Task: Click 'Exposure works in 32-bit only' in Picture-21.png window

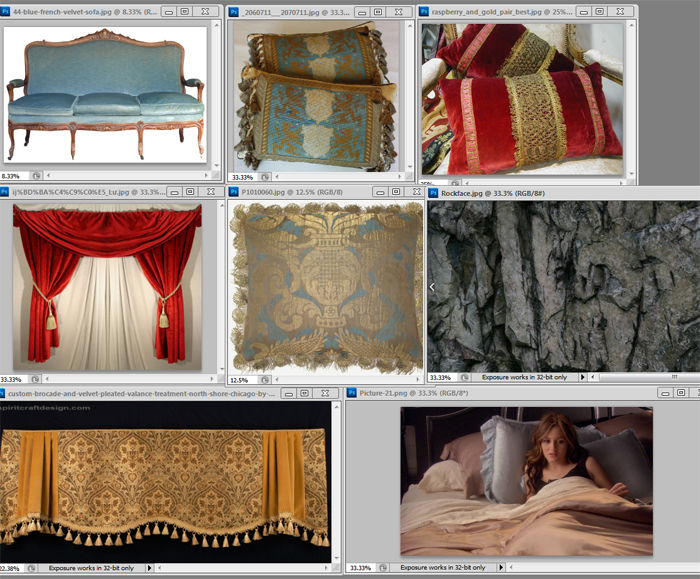Action: (x=442, y=567)
